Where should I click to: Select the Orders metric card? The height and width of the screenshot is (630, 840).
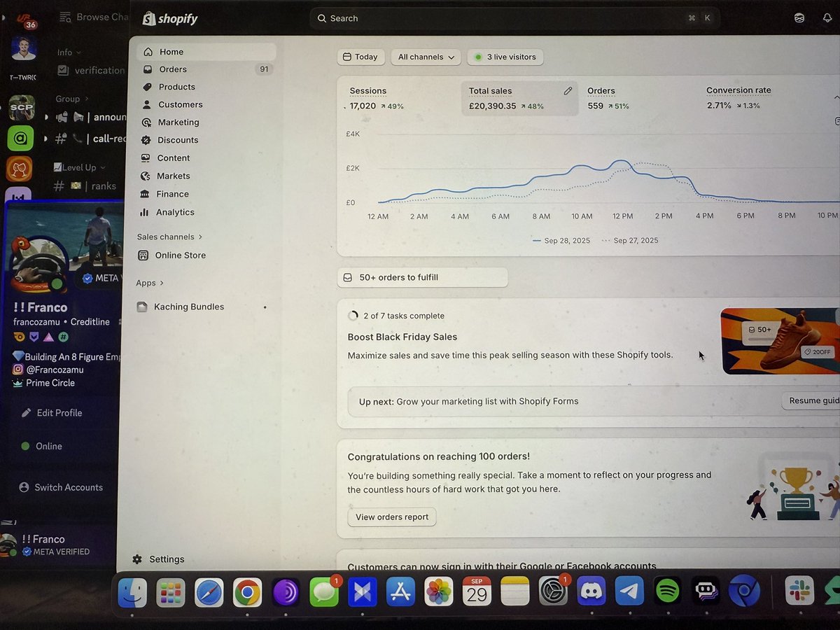pyautogui.click(x=638, y=98)
